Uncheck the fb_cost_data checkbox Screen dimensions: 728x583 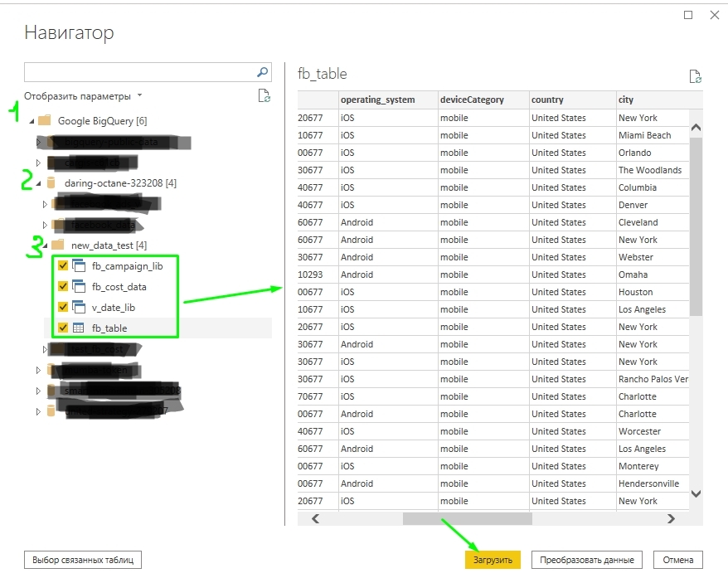(63, 286)
